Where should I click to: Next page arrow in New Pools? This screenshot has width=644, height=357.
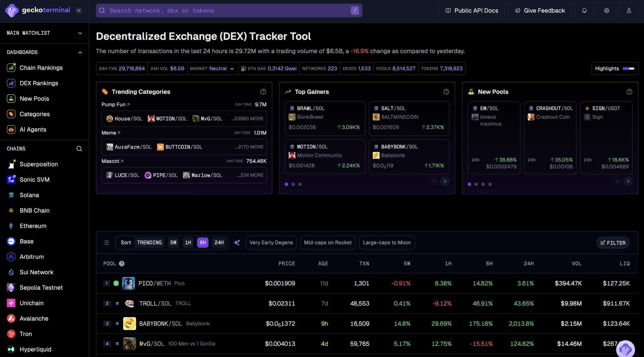(628, 181)
